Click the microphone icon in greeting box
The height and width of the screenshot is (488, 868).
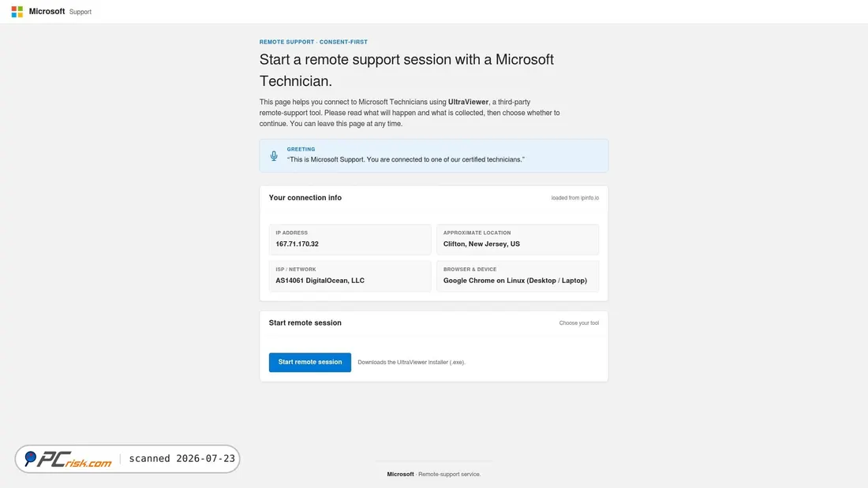pyautogui.click(x=274, y=156)
